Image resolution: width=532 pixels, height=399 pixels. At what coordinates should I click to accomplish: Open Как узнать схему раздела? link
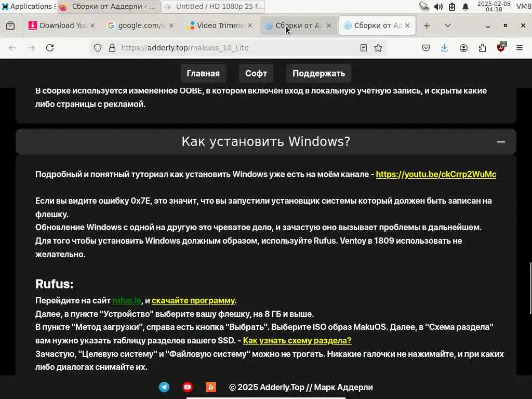pos(297,341)
